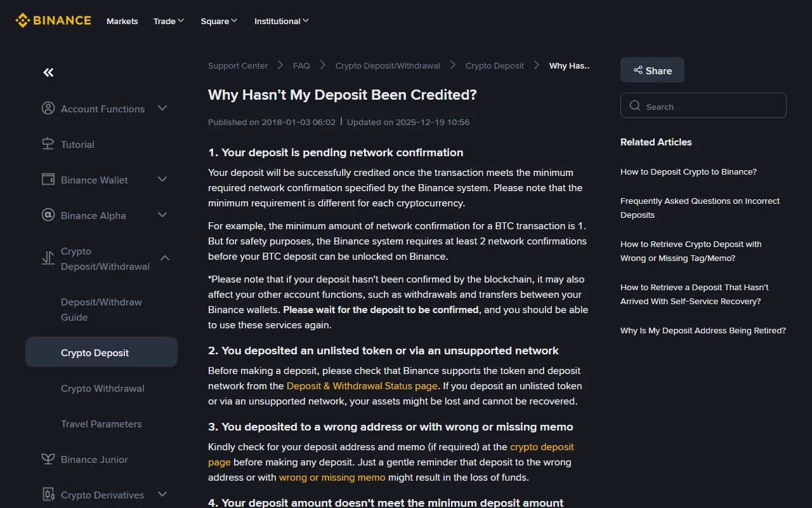Image resolution: width=812 pixels, height=508 pixels.
Task: Open Deposit & Withdrawal Status page link
Action: tap(362, 385)
